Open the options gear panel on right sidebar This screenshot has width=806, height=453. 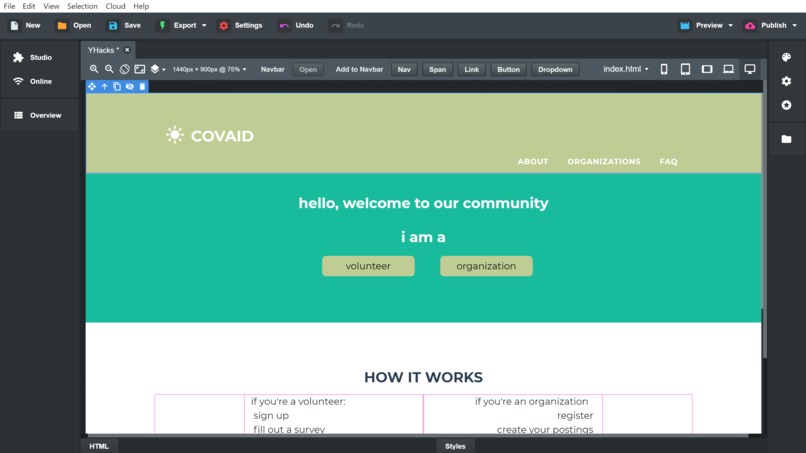point(786,81)
